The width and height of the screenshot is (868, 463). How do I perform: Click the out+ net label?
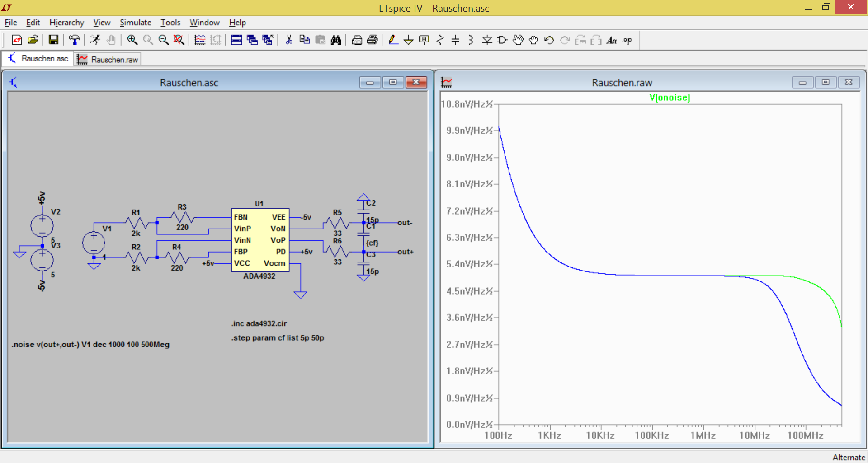click(406, 252)
